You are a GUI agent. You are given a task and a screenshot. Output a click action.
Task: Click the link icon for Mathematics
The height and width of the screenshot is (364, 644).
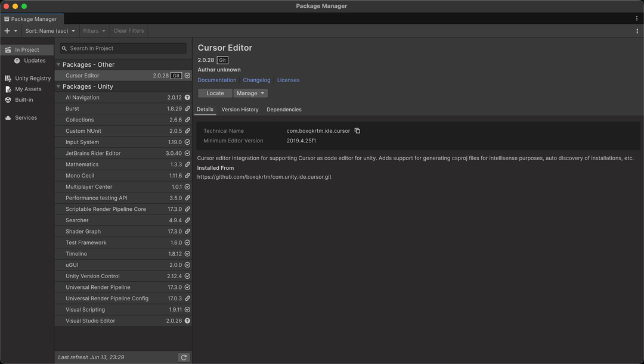[x=187, y=164]
